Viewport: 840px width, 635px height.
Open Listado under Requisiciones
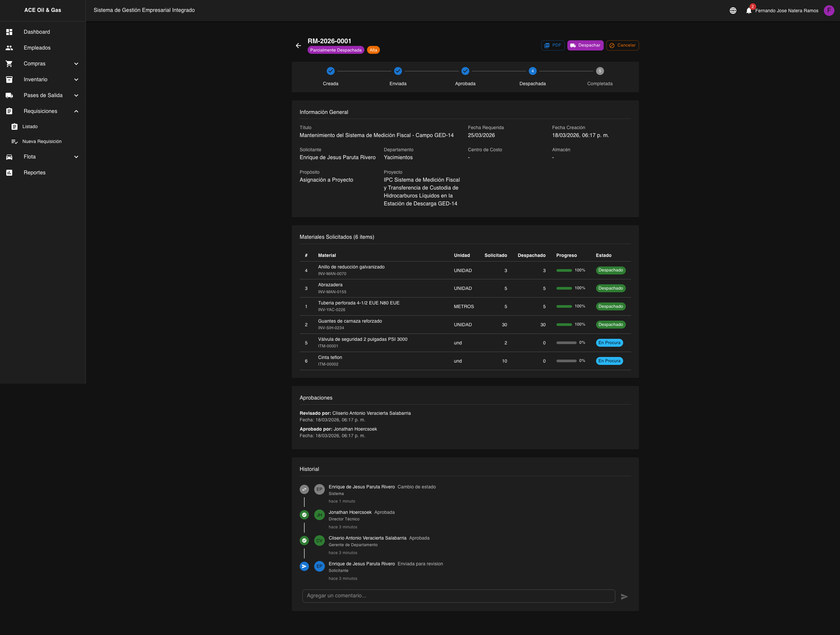(x=30, y=126)
